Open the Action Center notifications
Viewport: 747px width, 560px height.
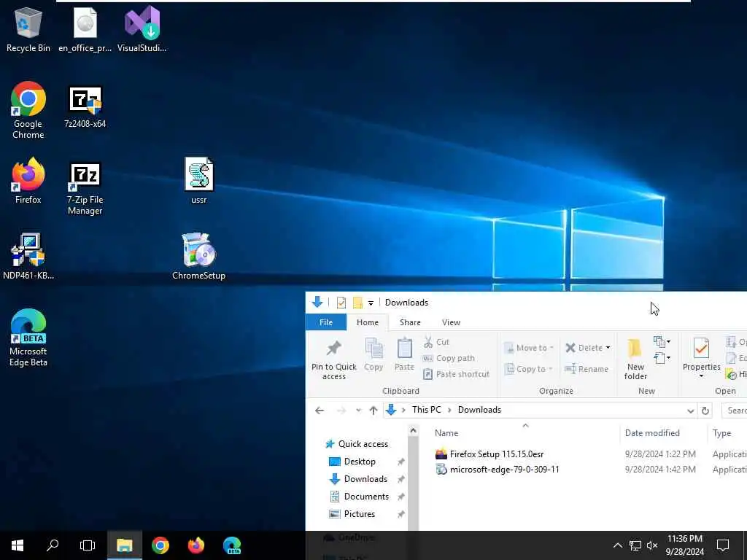[x=723, y=545]
